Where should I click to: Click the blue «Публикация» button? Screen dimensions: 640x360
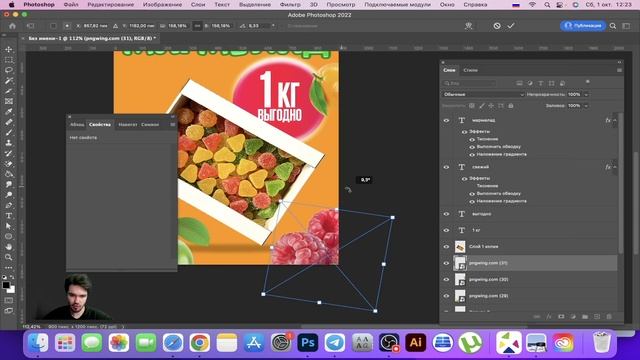(583, 26)
